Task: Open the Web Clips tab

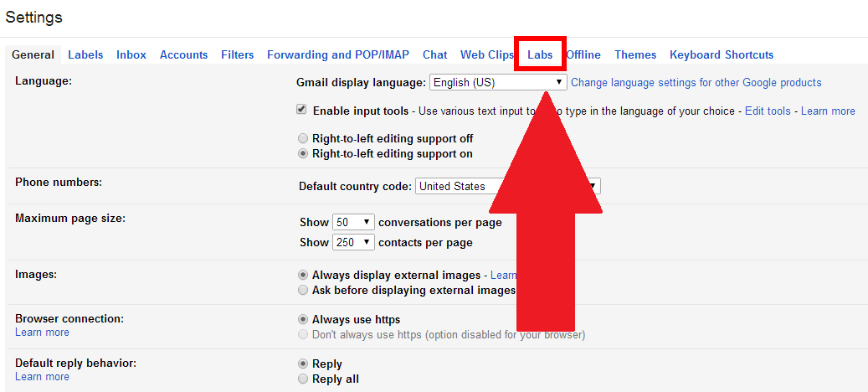Action: tap(487, 54)
